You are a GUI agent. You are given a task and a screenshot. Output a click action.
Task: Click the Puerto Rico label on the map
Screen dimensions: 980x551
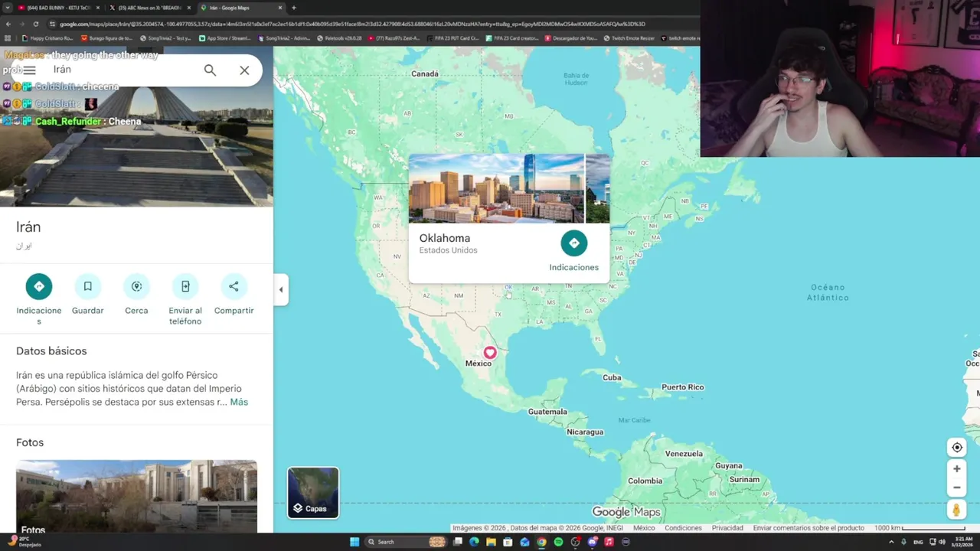(683, 387)
